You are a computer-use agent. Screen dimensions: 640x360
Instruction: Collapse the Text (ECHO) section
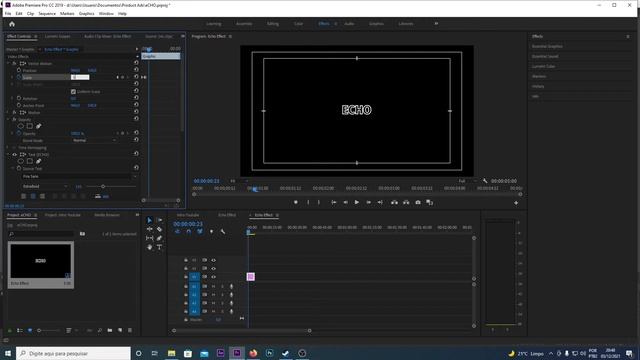tap(8, 155)
